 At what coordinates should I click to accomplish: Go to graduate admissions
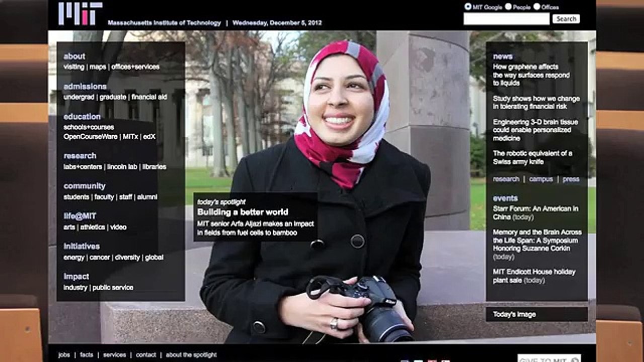point(113,97)
